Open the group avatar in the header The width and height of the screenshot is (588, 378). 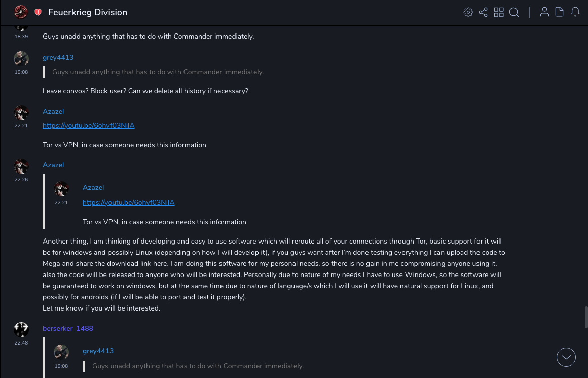[x=21, y=12]
